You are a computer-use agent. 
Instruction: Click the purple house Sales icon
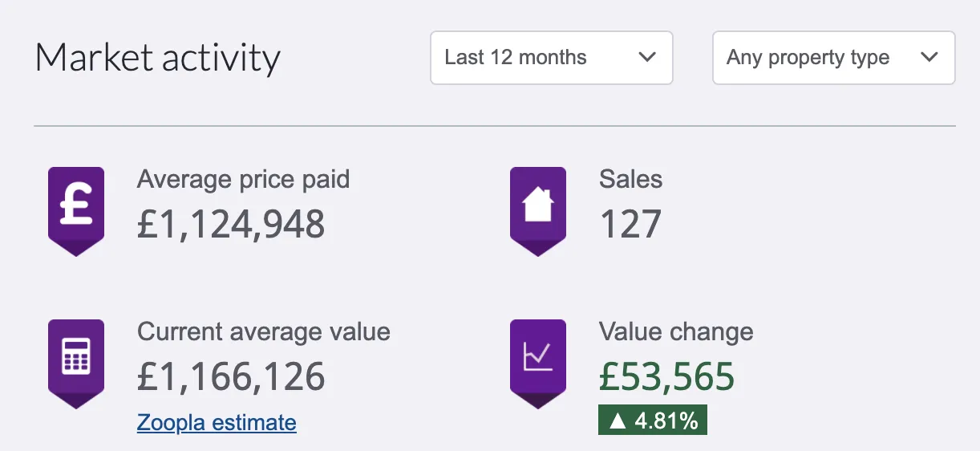click(538, 211)
